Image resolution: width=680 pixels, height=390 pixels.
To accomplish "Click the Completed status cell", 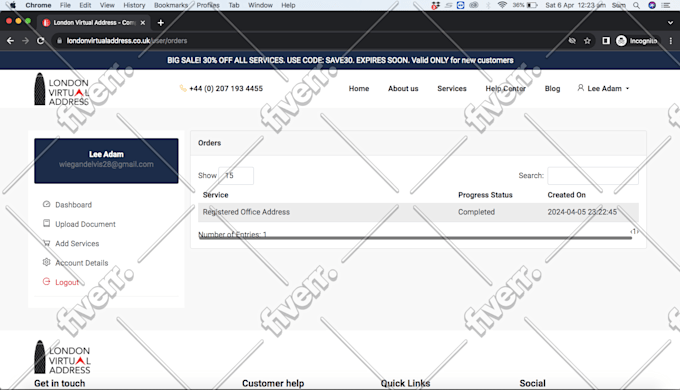I will tap(476, 212).
